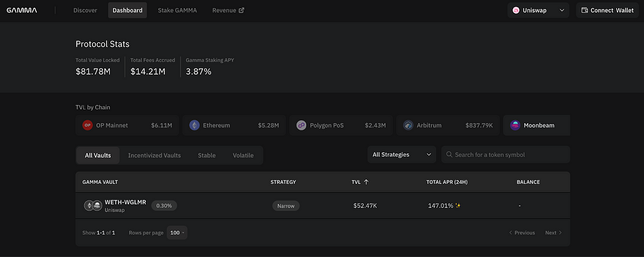This screenshot has width=644, height=257.
Task: Click the GAMMA logo
Action: 21,10
